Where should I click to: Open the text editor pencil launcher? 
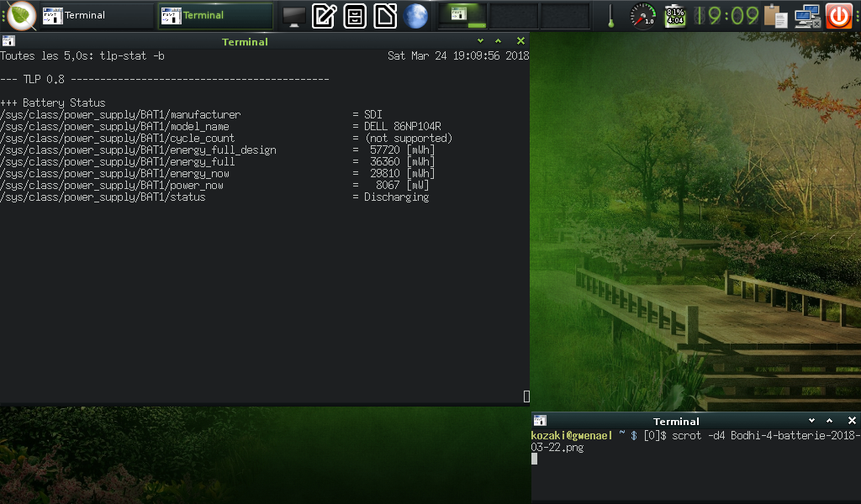(324, 15)
